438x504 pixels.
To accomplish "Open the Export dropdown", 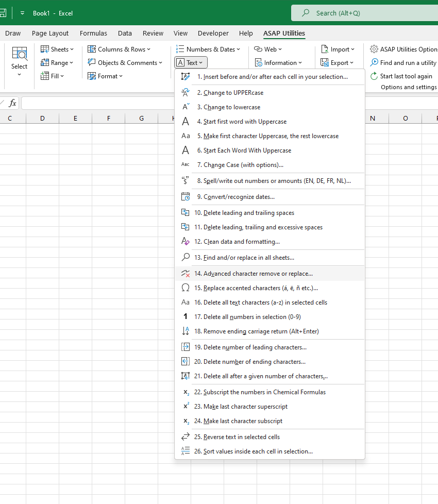I will (337, 63).
